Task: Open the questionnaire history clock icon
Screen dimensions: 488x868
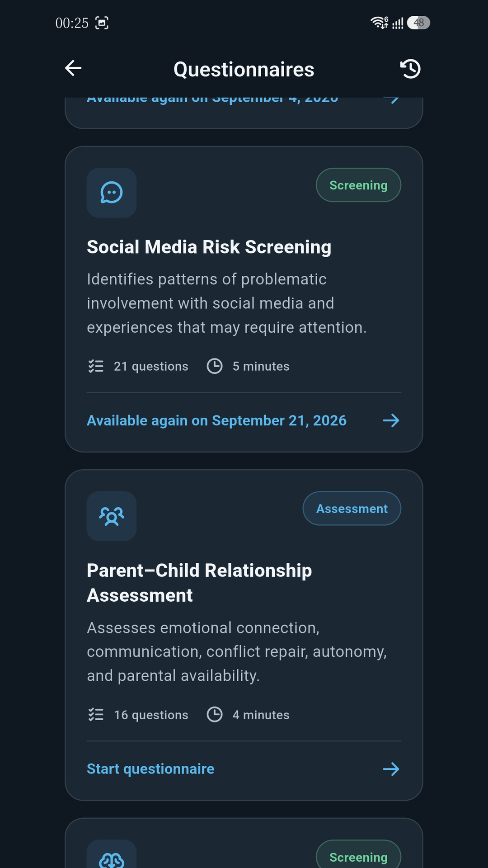Action: click(410, 69)
